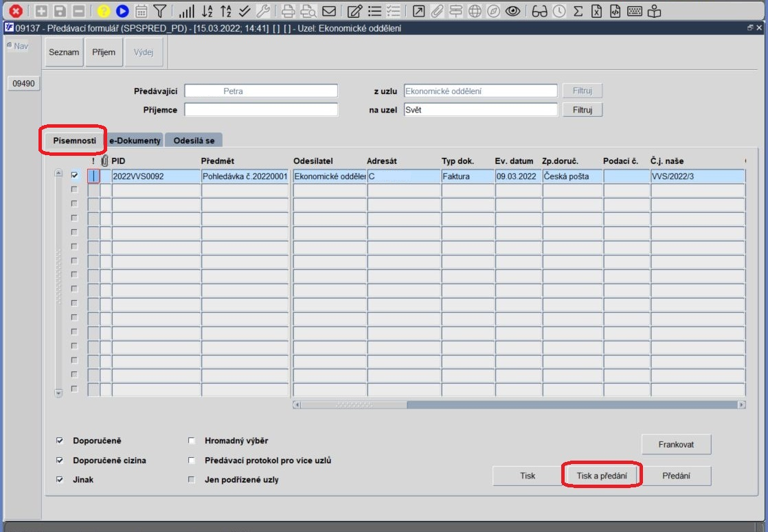The height and width of the screenshot is (532, 768).
Task: Click the eye view icon
Action: 513,11
